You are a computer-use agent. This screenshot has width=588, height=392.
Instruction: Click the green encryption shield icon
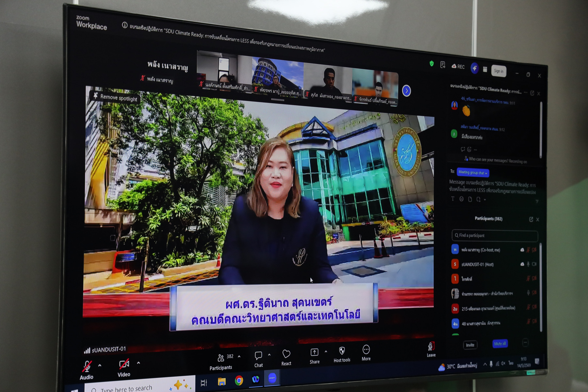click(432, 64)
